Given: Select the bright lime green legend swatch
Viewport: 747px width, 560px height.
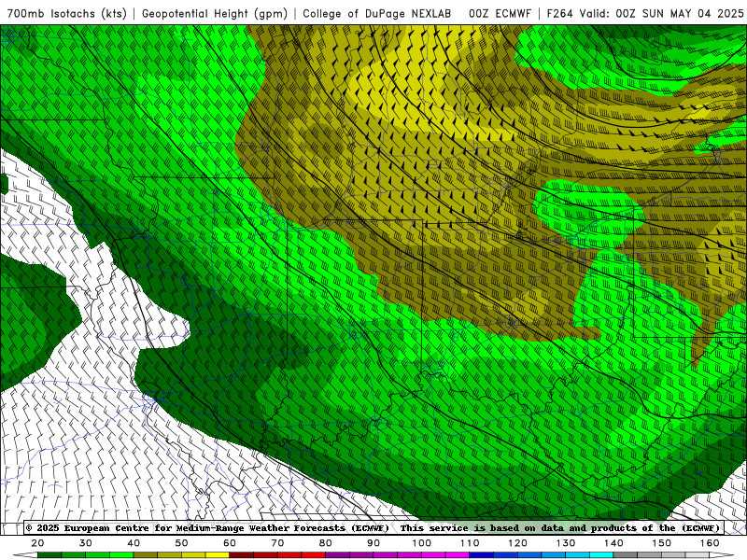Looking at the screenshot, I should [121, 555].
